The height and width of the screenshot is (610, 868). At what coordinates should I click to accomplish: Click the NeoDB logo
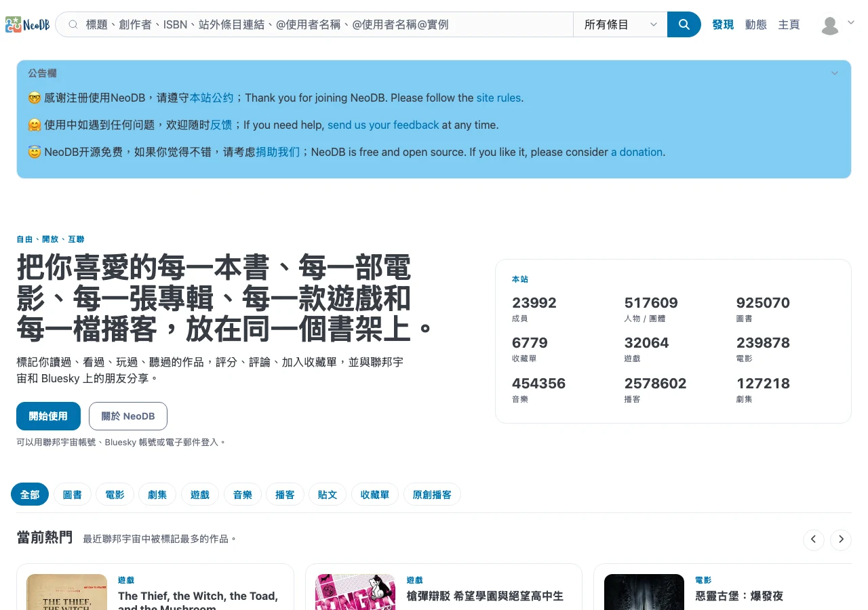28,24
